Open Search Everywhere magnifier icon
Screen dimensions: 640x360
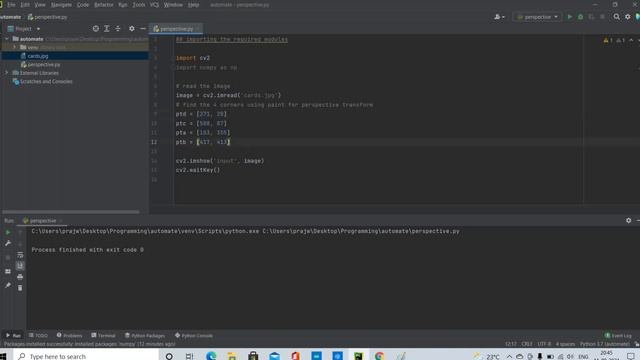[616, 17]
